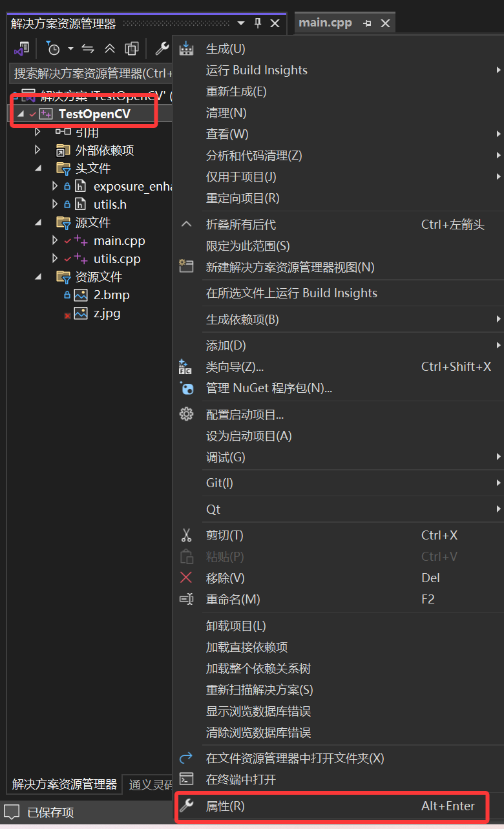504x829 pixels.
Task: Select utils.h in the tree
Action: [x=110, y=205]
